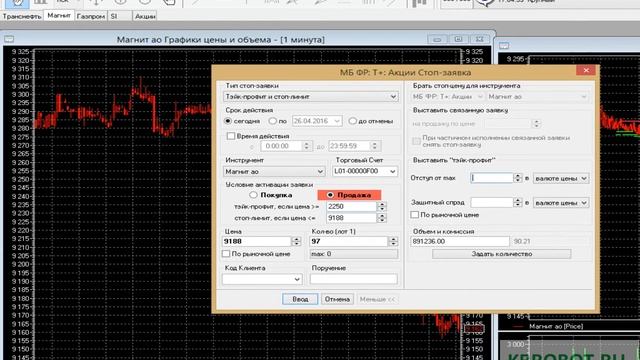
Task: Open the Код Клиента dropdown
Action: tap(262, 279)
